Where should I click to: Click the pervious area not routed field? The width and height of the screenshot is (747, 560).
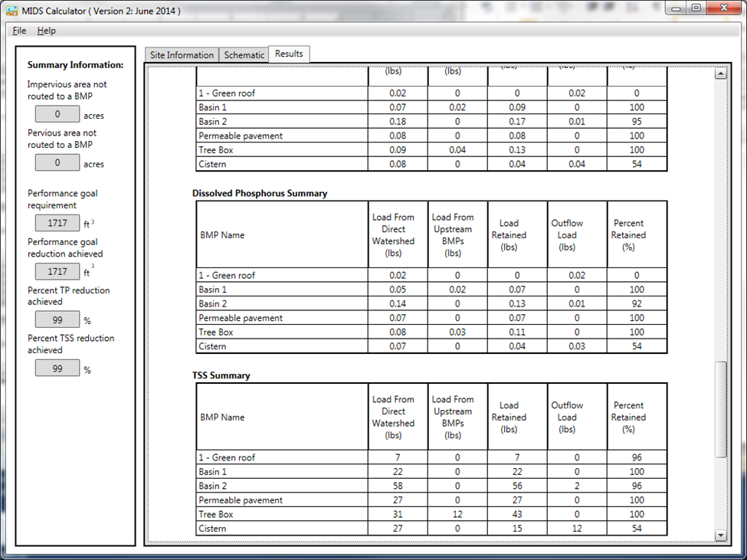57,163
